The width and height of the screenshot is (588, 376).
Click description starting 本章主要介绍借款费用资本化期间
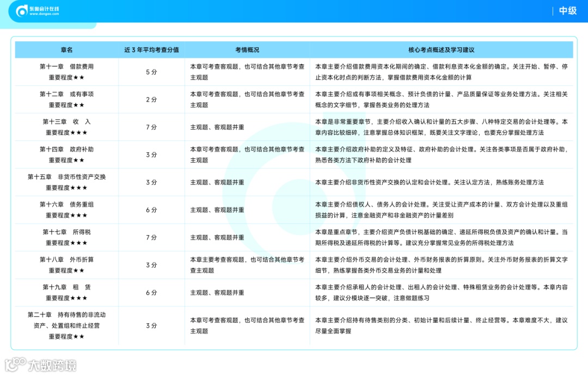click(442, 72)
